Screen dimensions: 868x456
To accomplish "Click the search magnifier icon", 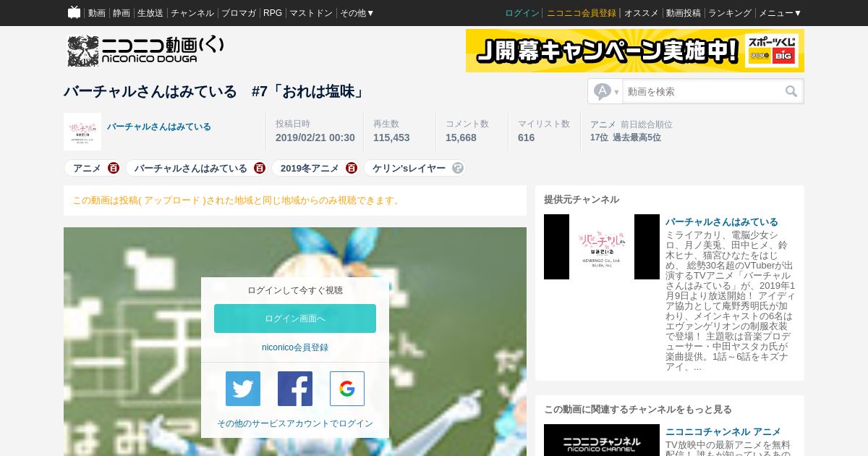I will point(791,91).
